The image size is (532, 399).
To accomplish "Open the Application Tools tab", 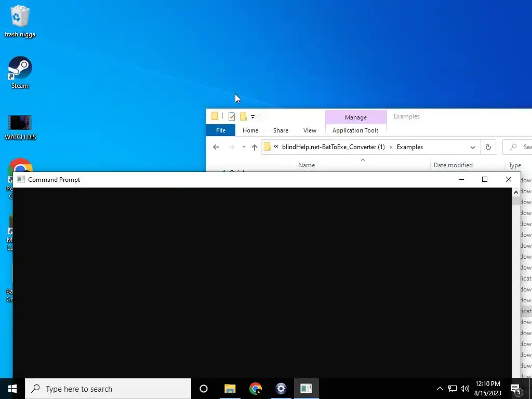I will click(x=355, y=130).
